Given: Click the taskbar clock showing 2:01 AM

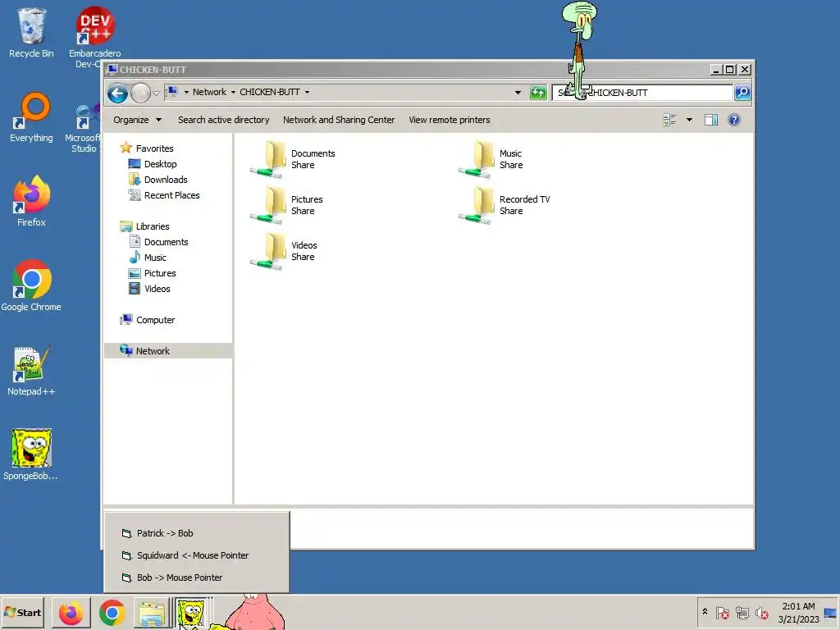Looking at the screenshot, I should (x=798, y=612).
